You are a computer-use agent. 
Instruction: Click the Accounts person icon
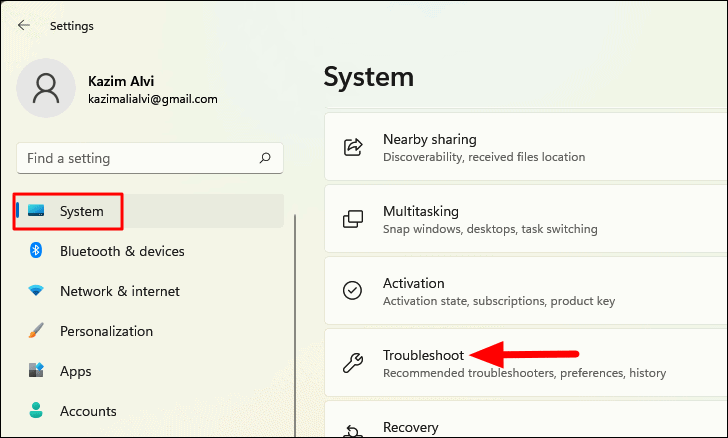click(36, 411)
